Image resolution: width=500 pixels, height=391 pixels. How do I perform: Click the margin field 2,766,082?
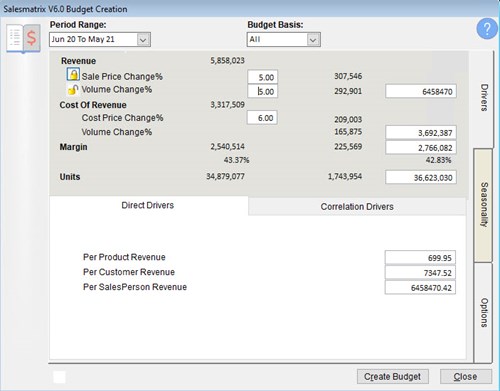click(x=421, y=148)
